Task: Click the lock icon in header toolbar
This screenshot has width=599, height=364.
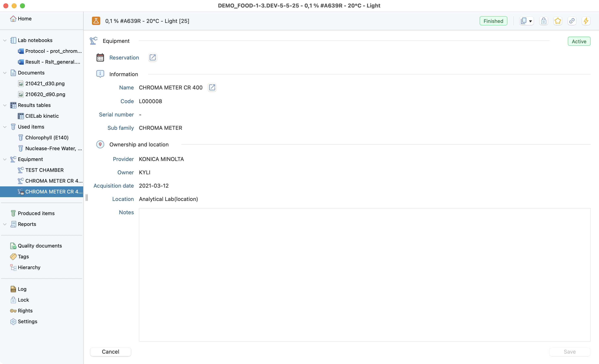Action: pos(544,21)
